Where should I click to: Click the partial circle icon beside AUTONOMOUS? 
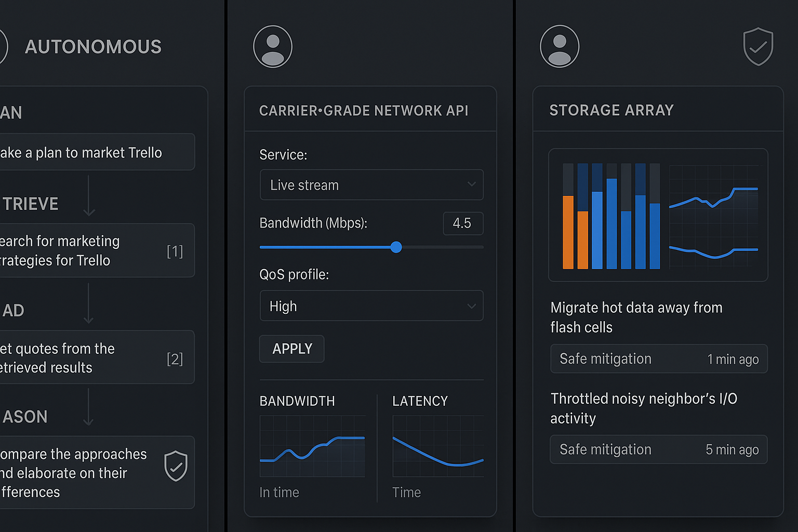click(x=3, y=47)
